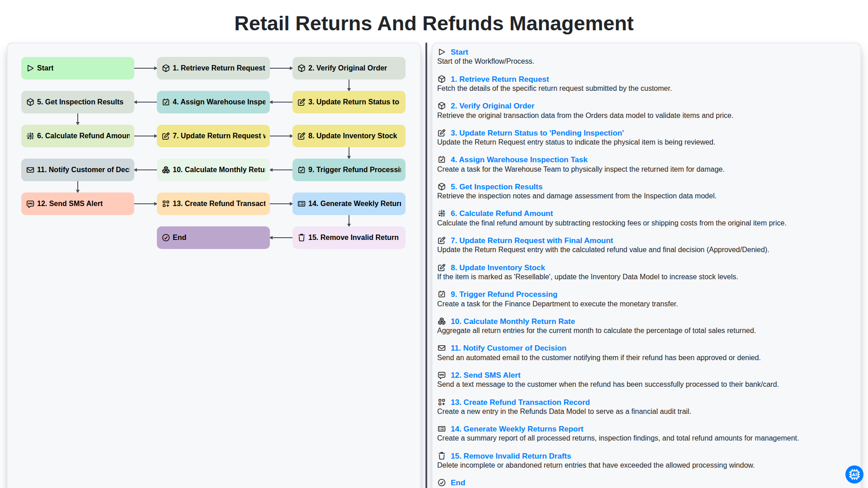868x488 pixels.
Task: Select the 2. Verify Original Order node
Action: tap(349, 68)
